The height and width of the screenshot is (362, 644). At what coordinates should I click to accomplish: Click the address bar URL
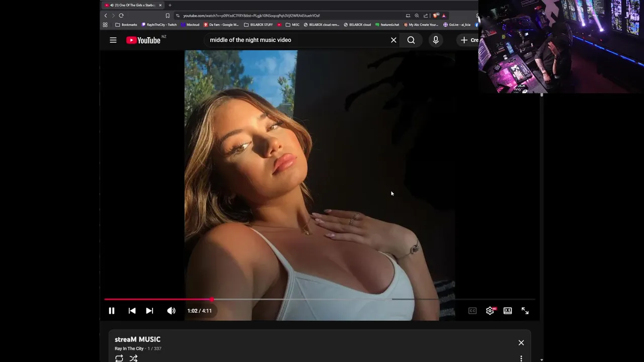[x=252, y=16]
